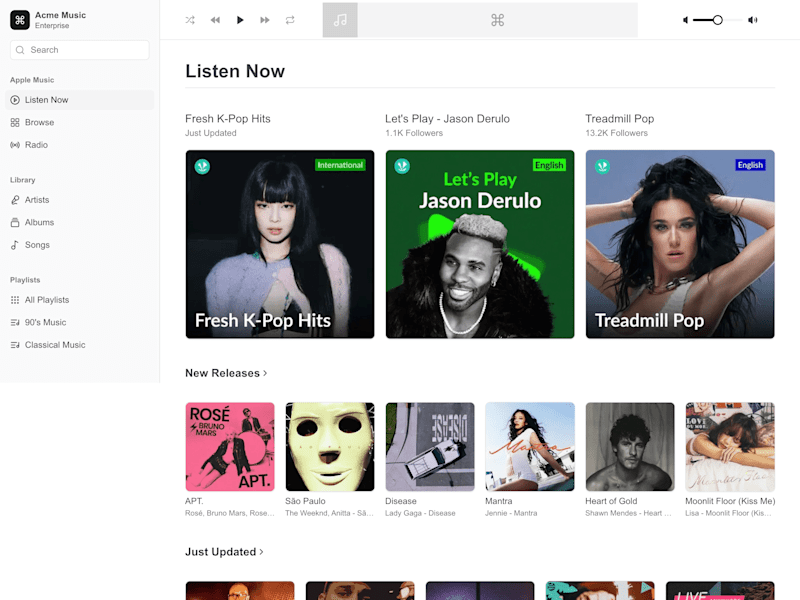Image resolution: width=800 pixels, height=600 pixels.
Task: Open Treadmill Pop cover art
Action: [680, 244]
